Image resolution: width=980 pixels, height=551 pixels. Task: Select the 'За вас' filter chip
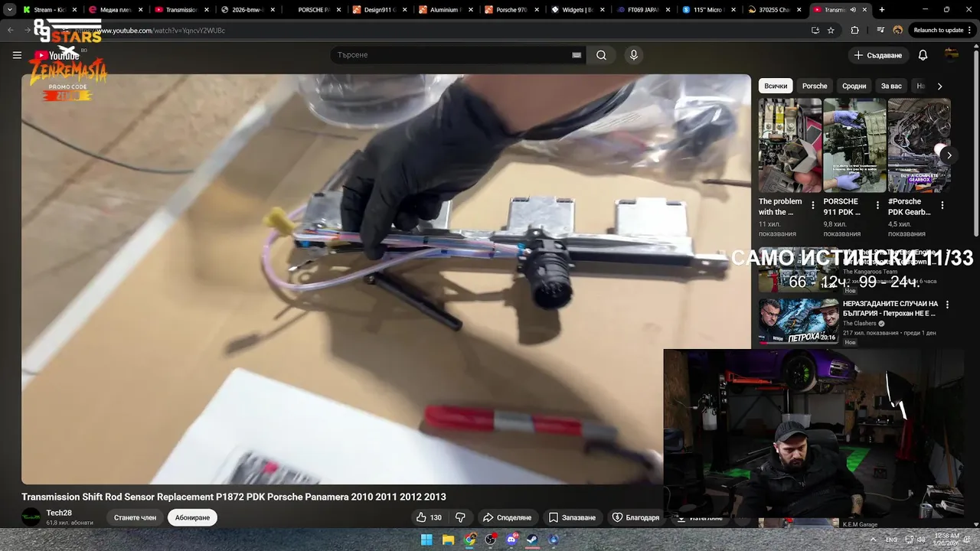[891, 86]
